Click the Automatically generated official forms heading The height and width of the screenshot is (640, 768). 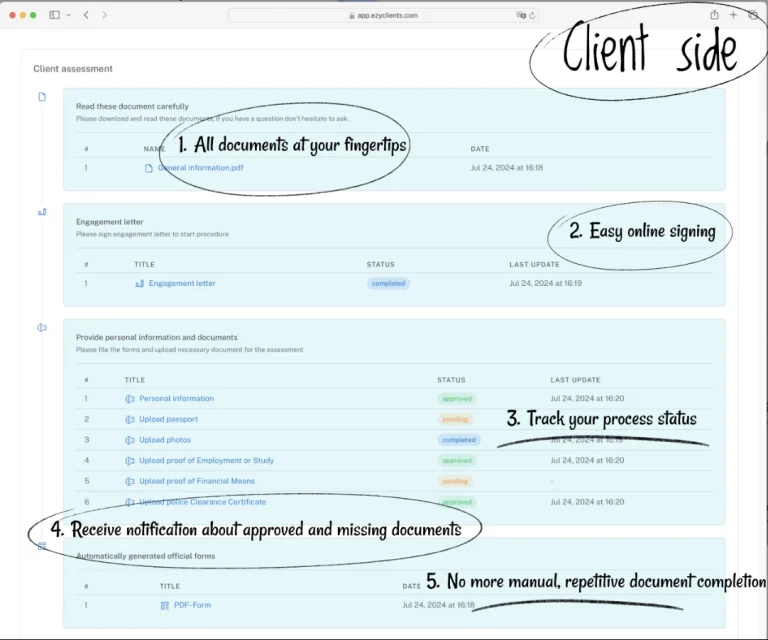pos(145,556)
